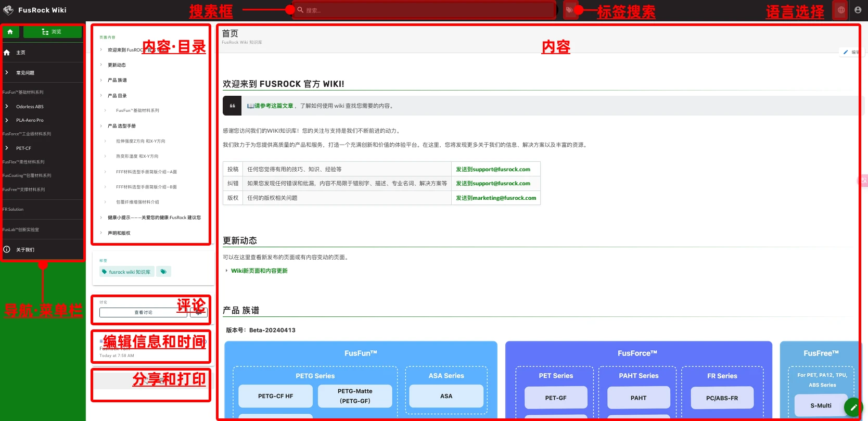The height and width of the screenshot is (421, 868).
Task: Click the chevron beside 产品 目录 contents entry
Action: [101, 96]
